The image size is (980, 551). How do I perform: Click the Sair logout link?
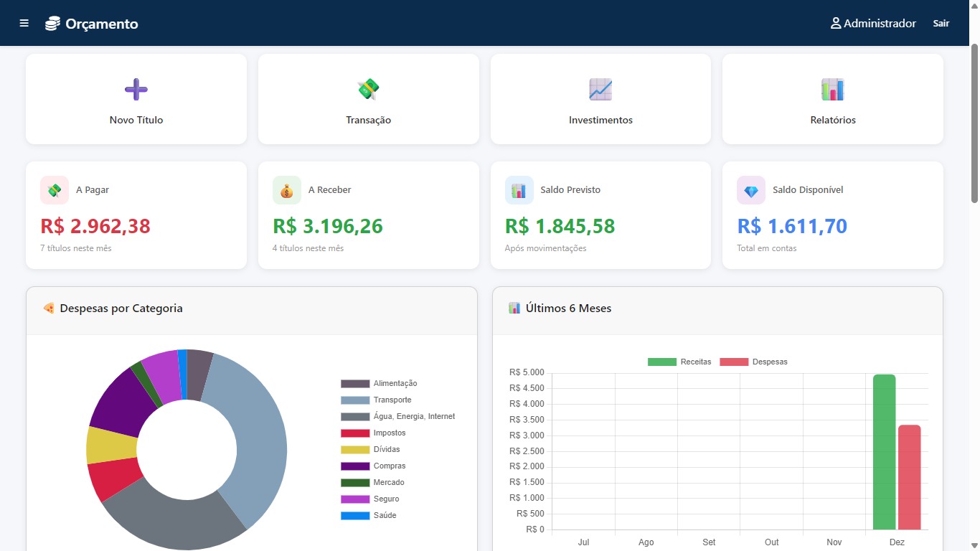tap(941, 23)
